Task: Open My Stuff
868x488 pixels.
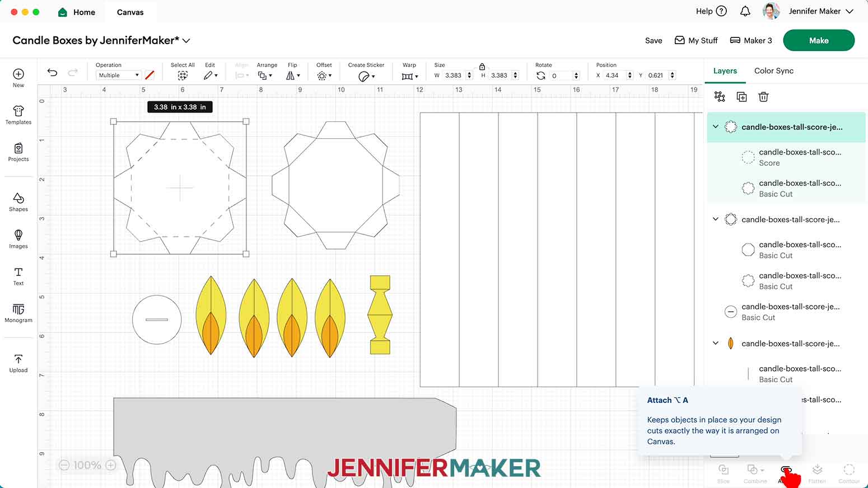Action: tap(696, 40)
